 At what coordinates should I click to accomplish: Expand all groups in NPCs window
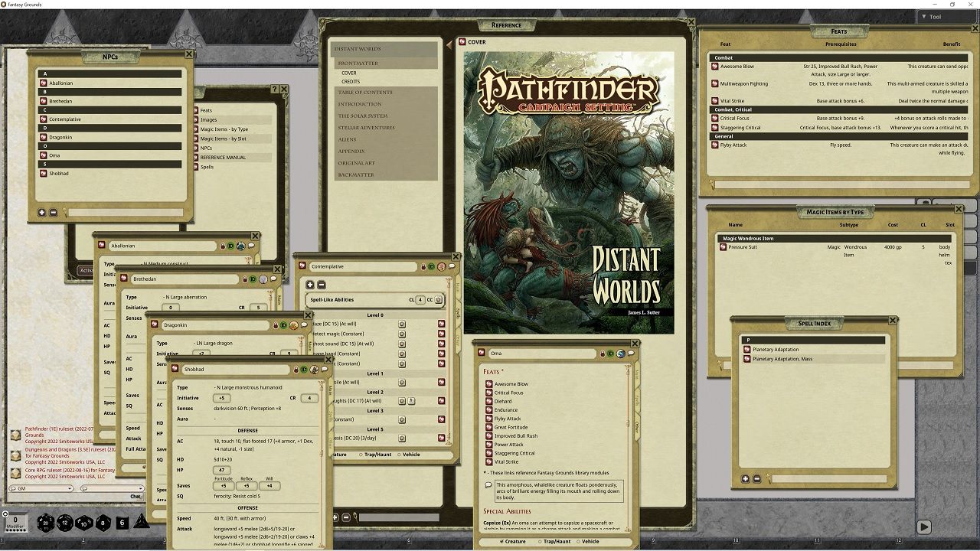(42, 212)
